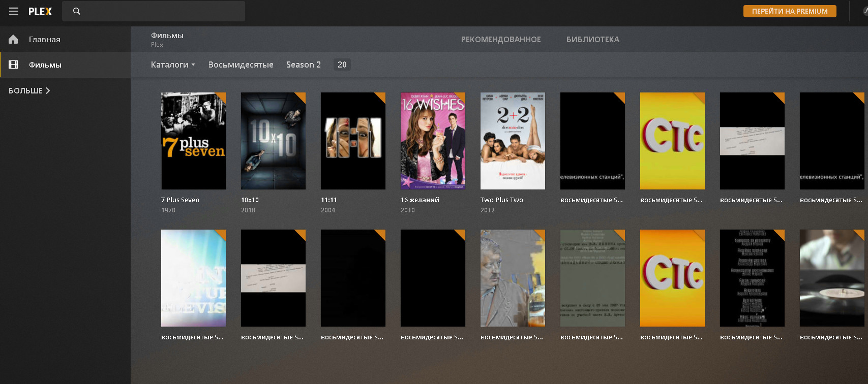Viewport: 868px width, 384px height.
Task: Open the 2+2 movie poster
Action: coord(513,141)
